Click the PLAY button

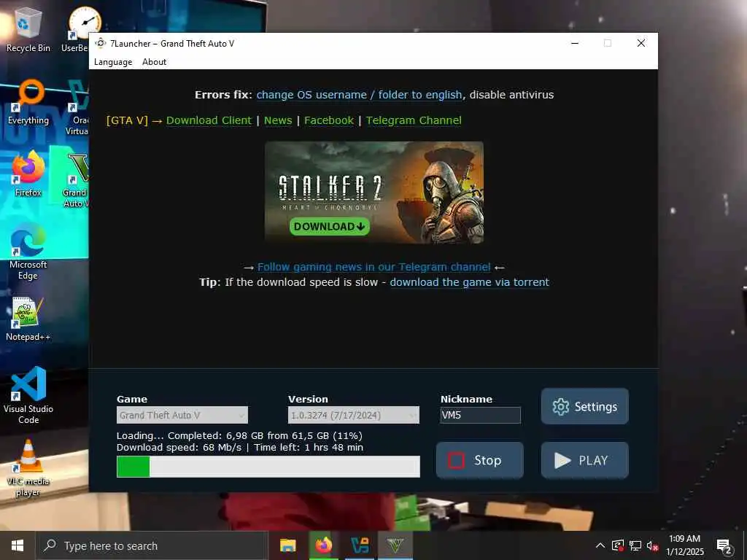click(x=584, y=460)
